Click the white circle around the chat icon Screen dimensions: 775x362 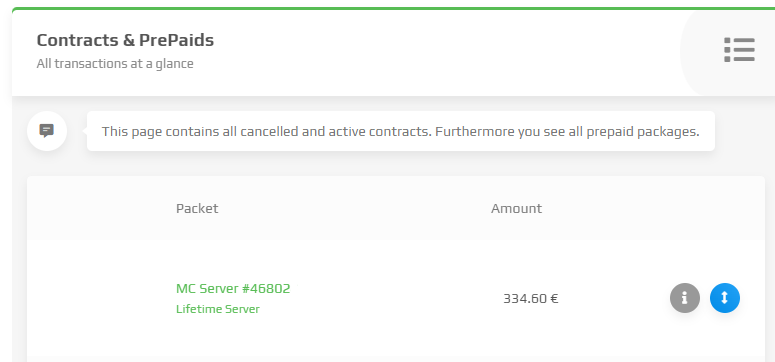(x=47, y=131)
